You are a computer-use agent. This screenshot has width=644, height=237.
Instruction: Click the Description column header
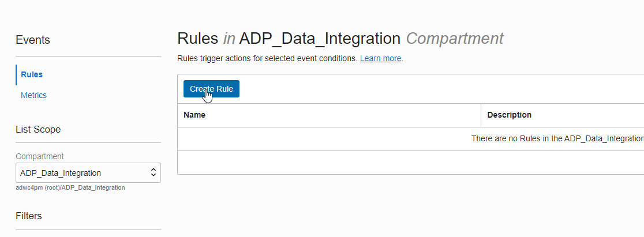[x=509, y=115]
